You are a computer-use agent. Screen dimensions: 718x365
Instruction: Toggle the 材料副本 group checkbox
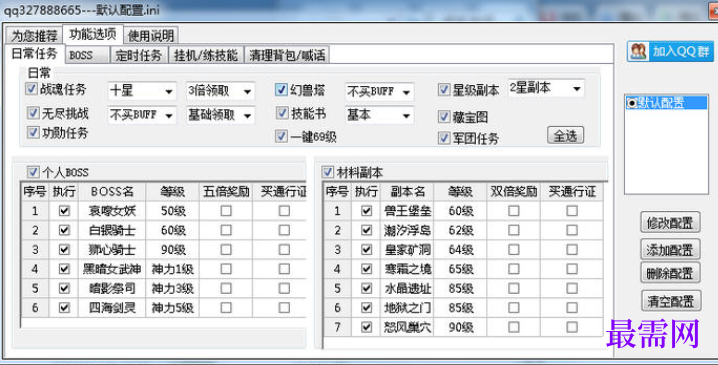point(327,172)
